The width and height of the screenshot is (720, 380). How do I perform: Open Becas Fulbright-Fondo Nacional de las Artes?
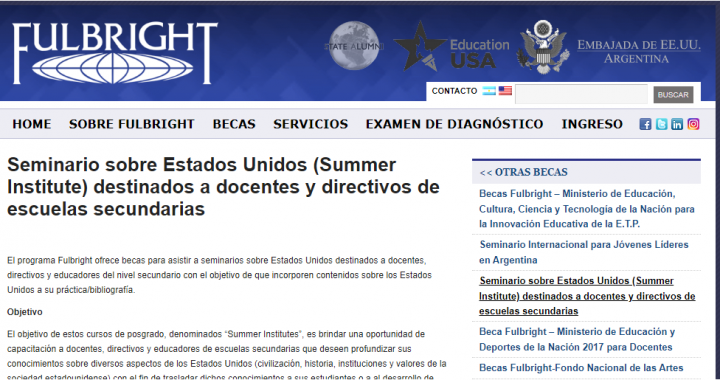click(581, 368)
